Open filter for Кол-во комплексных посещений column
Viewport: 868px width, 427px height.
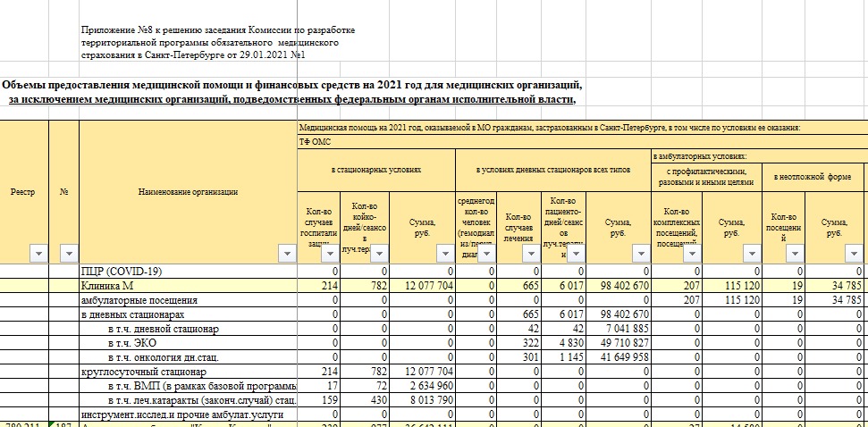(691, 254)
